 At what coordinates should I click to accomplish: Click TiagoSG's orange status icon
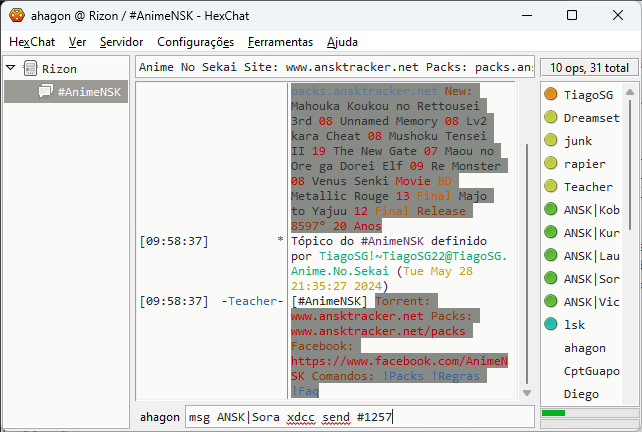pyautogui.click(x=551, y=94)
